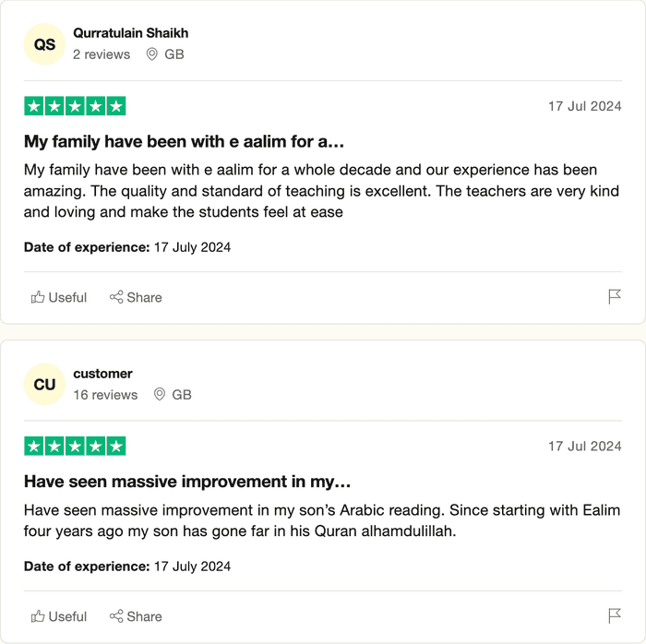
Task: Open review titled "Have seen massive improvement"
Action: 187,482
